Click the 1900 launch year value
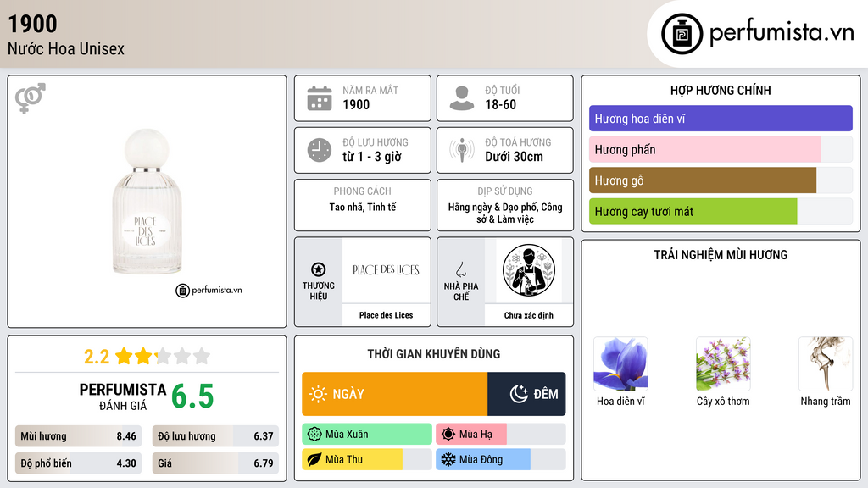Screen dimensions: 868x488 click(356, 104)
